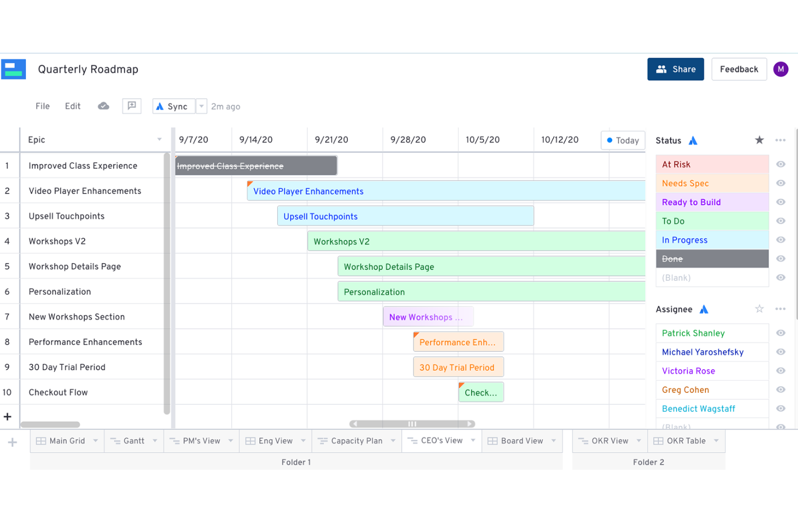Open Status panel three-dot menu
The image size is (798, 532).
(780, 140)
